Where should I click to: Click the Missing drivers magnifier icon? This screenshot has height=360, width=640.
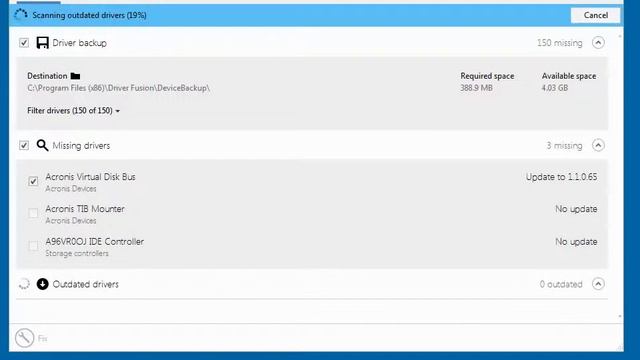coord(42,145)
